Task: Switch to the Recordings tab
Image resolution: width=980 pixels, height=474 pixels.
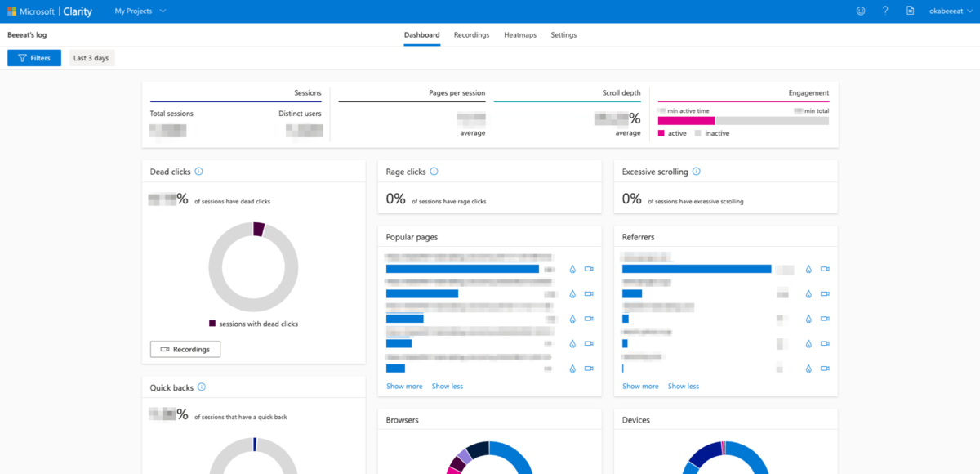Action: pyautogui.click(x=471, y=35)
